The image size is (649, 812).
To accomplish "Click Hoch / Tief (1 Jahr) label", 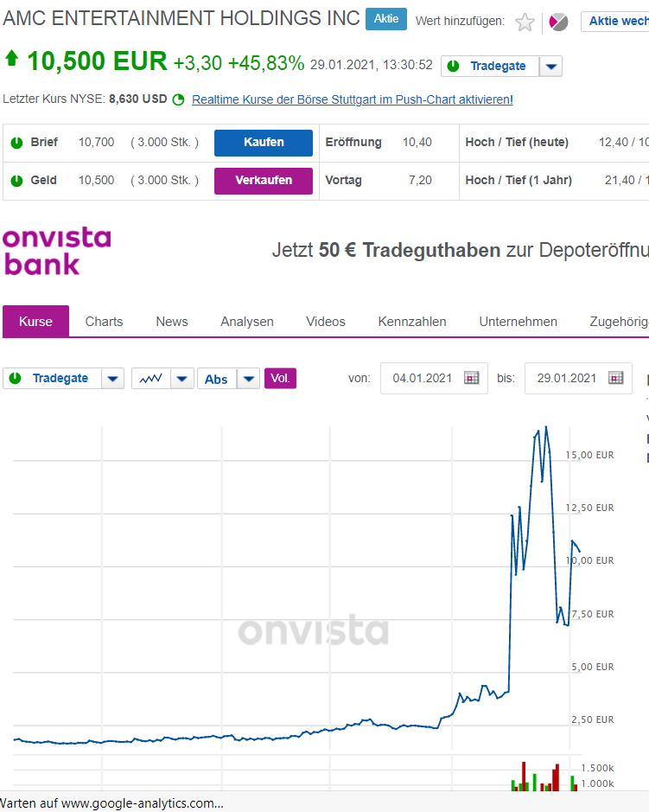I will [x=519, y=181].
